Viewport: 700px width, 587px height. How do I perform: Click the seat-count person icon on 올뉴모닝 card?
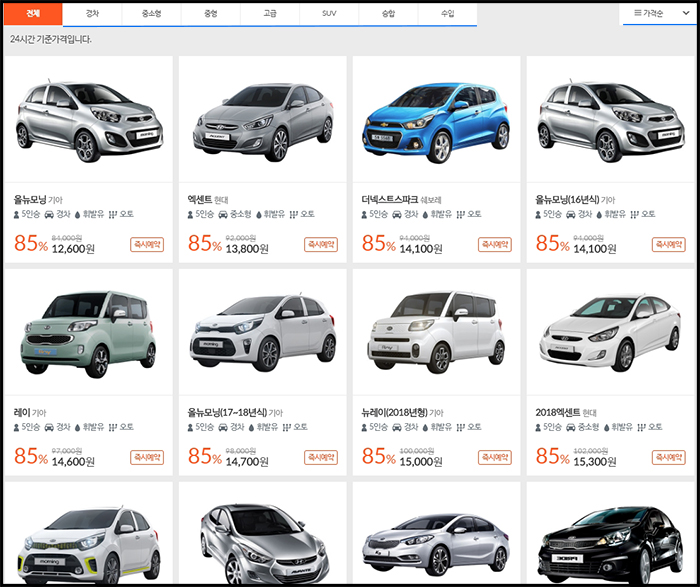click(x=17, y=215)
